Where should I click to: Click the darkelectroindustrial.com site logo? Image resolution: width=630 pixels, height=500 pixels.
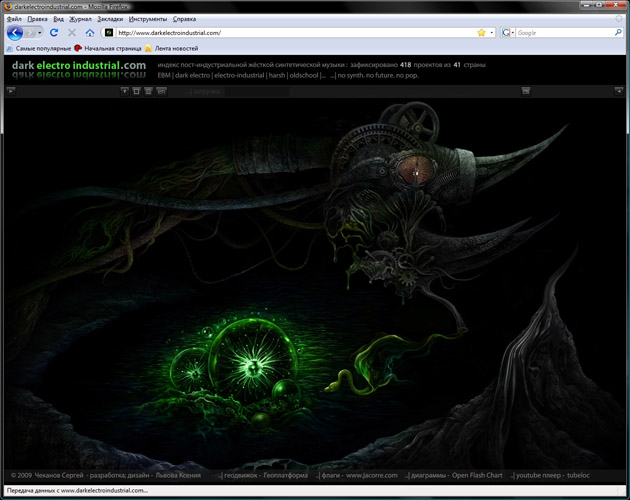[79, 65]
